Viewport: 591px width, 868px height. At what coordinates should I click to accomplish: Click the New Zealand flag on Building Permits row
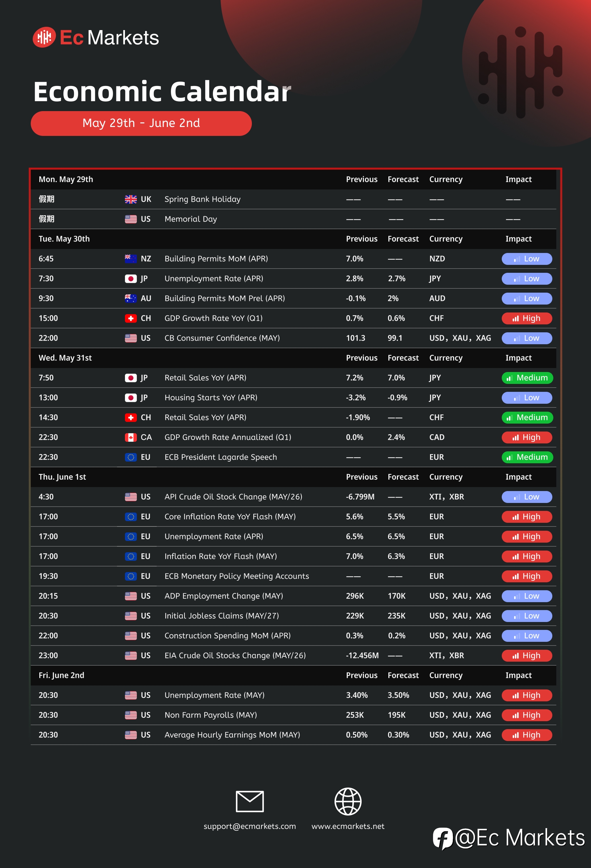(x=131, y=259)
